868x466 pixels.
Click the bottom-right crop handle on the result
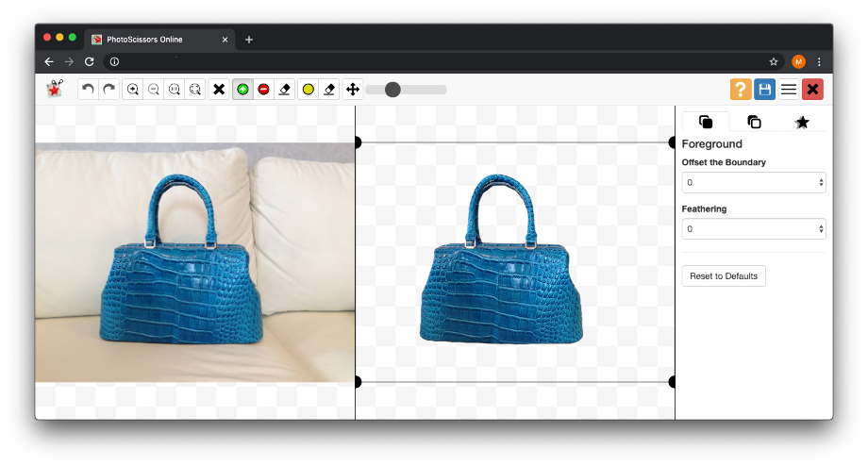(x=672, y=382)
